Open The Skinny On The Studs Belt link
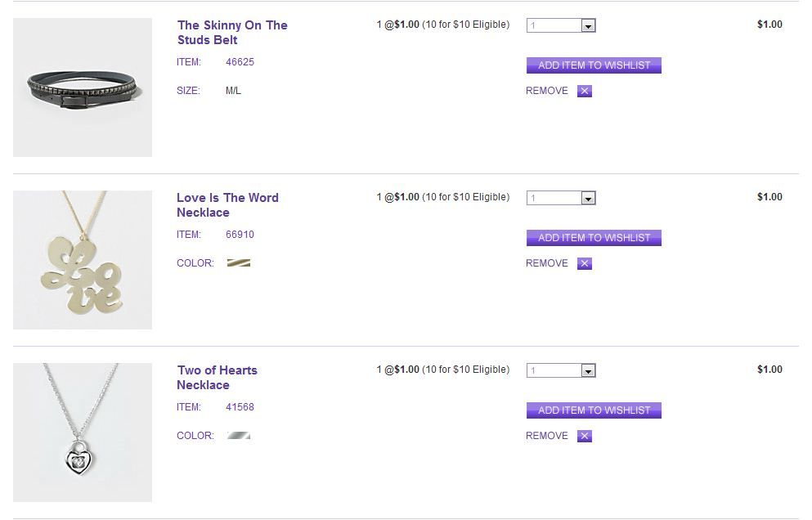Image resolution: width=812 pixels, height=520 pixels. point(232,33)
